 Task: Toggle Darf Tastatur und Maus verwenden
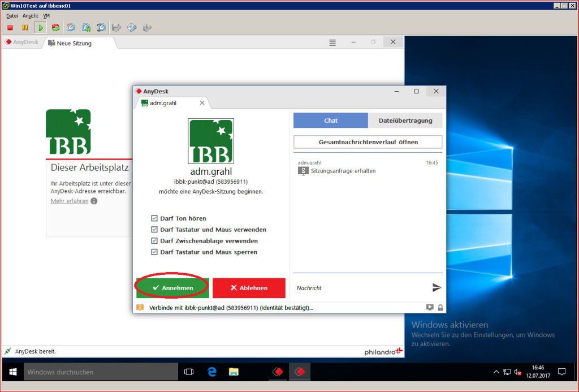154,230
